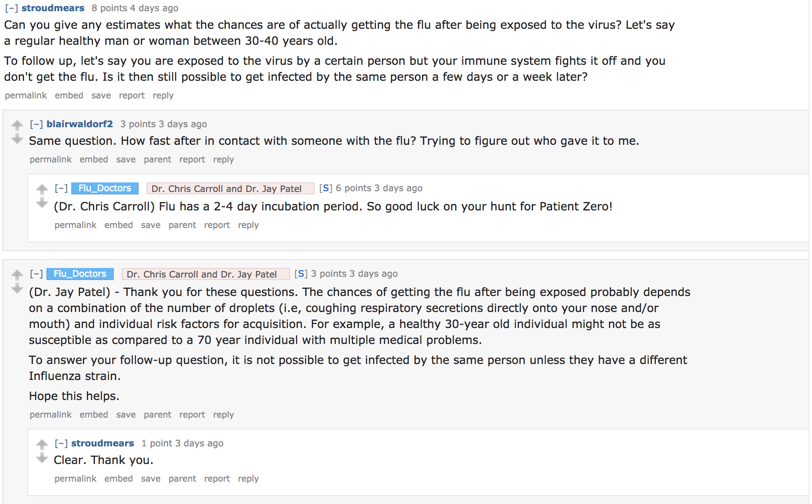Open blairwaldorf2's user profile

pos(80,124)
